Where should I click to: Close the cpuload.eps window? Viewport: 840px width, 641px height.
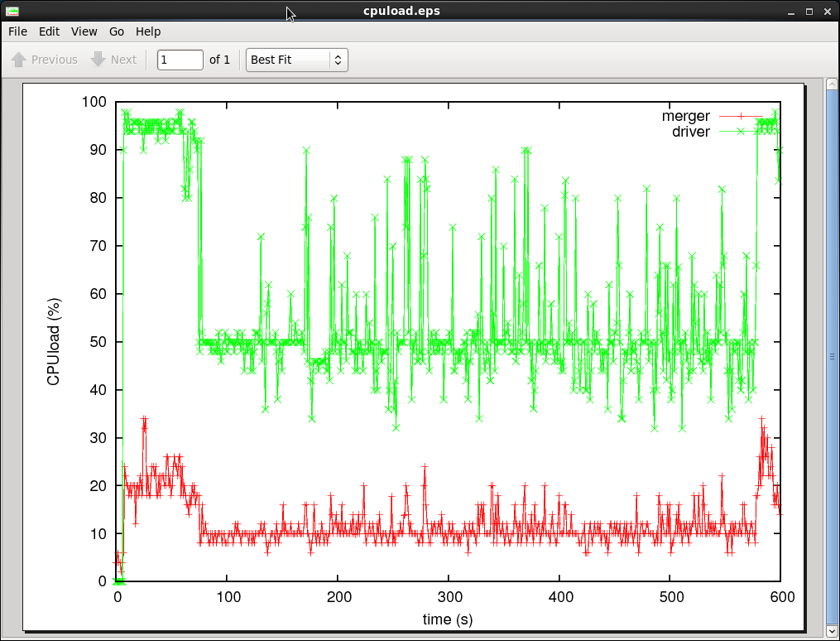[x=828, y=11]
